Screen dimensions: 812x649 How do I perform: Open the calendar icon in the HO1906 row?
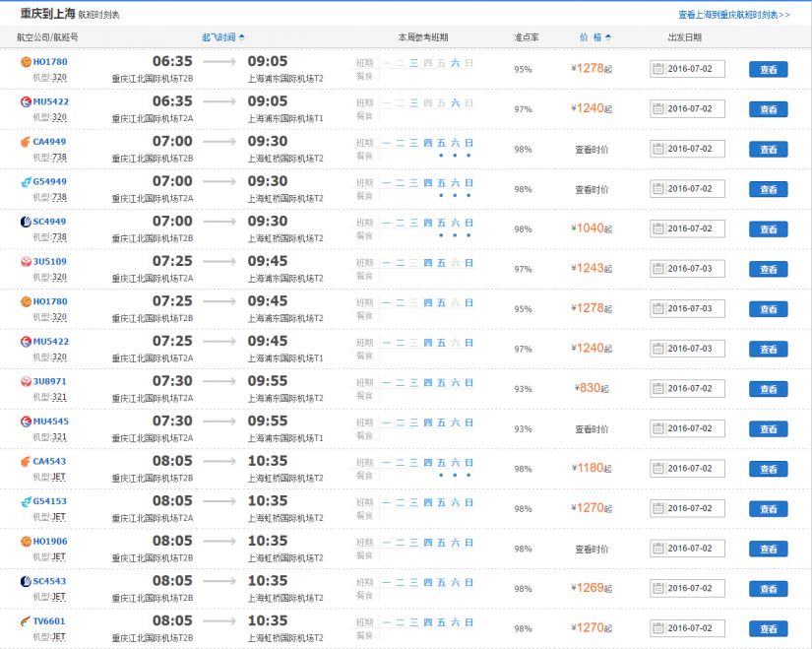tap(657, 548)
